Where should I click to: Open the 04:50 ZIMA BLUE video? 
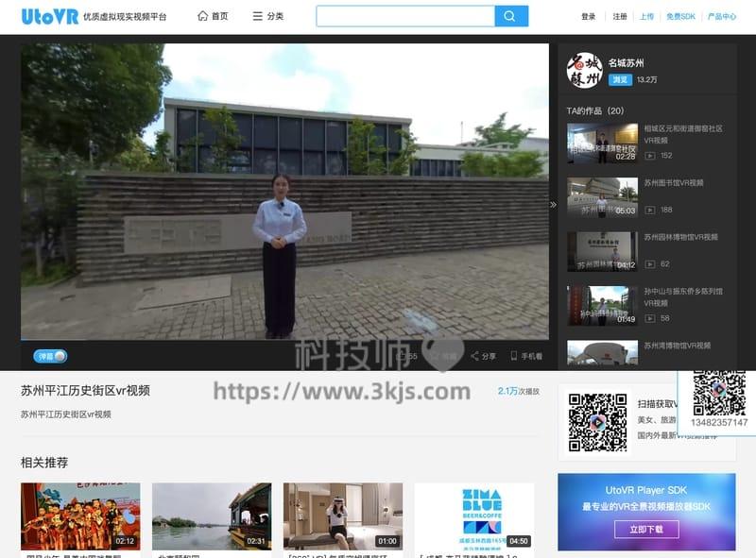click(x=474, y=516)
